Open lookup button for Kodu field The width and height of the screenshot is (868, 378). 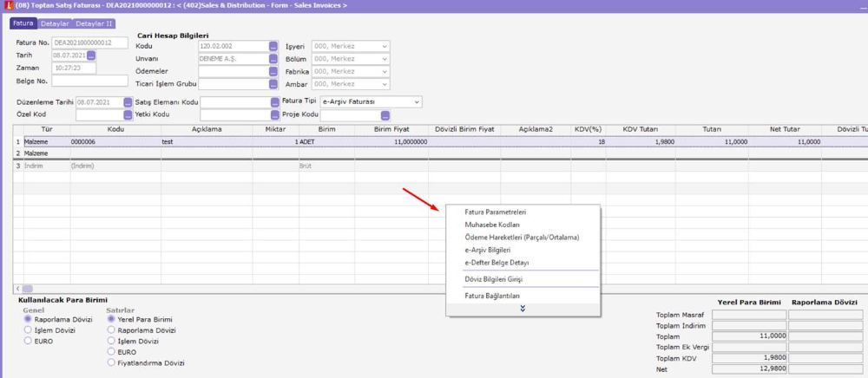(x=273, y=47)
